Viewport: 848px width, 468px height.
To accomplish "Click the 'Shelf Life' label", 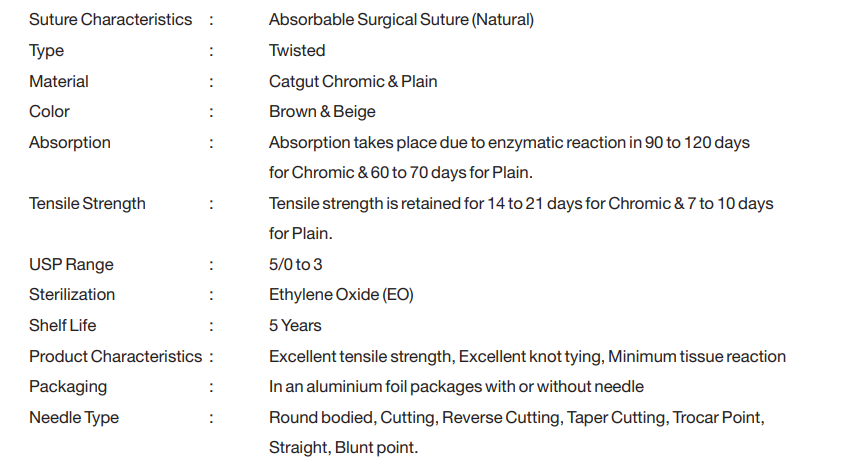I will pos(62,326).
